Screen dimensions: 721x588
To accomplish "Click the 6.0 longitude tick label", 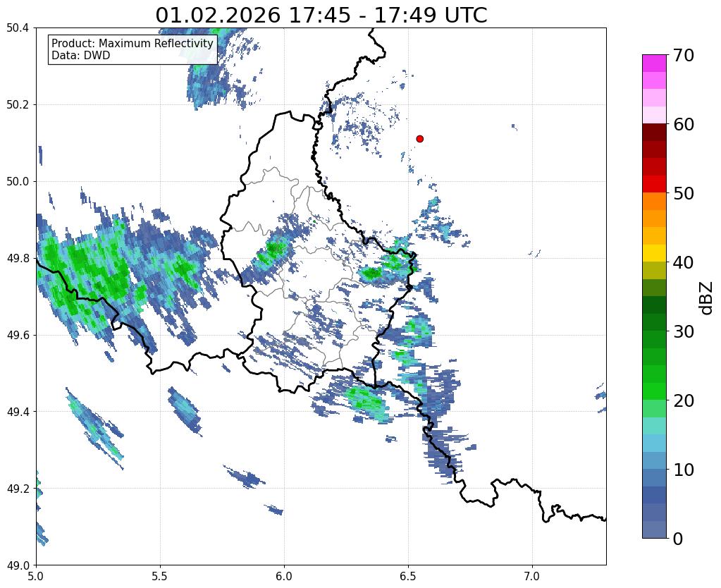I will point(284,575).
